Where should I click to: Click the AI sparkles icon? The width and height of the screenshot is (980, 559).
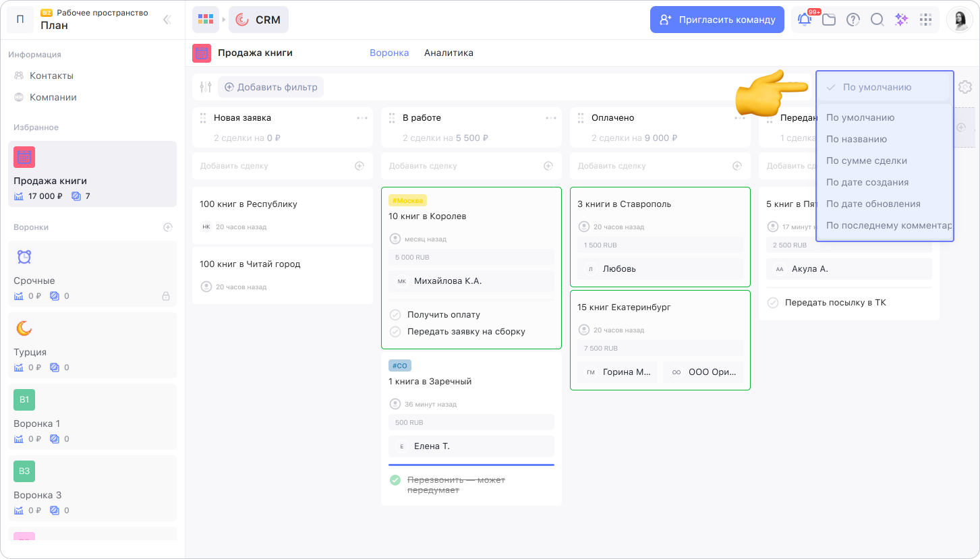(x=901, y=20)
